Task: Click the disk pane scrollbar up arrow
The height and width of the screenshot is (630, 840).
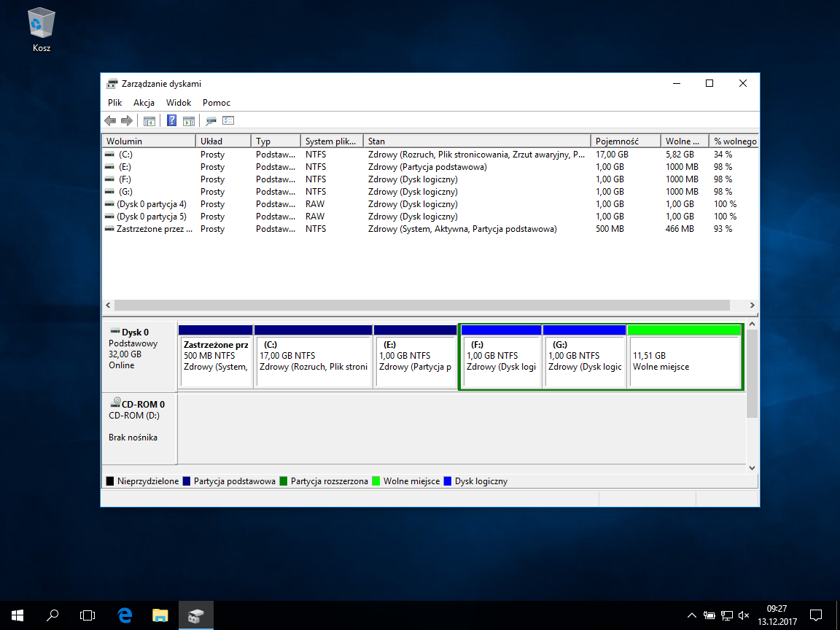Action: pyautogui.click(x=752, y=324)
